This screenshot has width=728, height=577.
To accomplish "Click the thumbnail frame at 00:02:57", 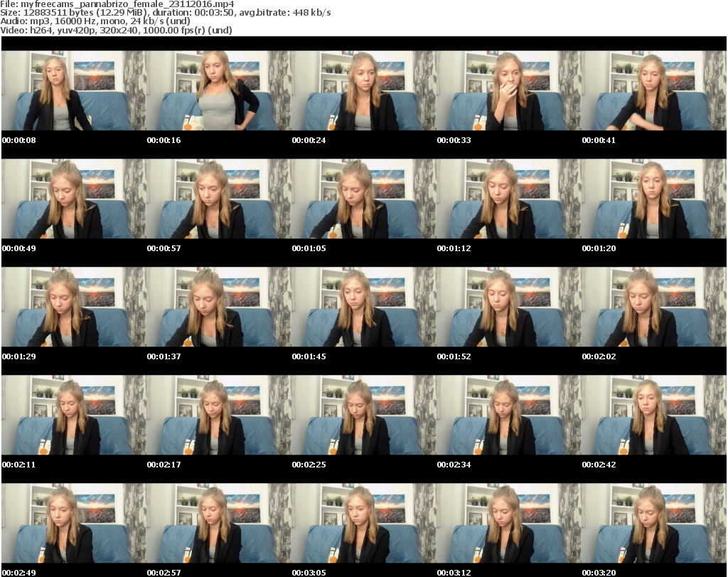I will tap(219, 524).
